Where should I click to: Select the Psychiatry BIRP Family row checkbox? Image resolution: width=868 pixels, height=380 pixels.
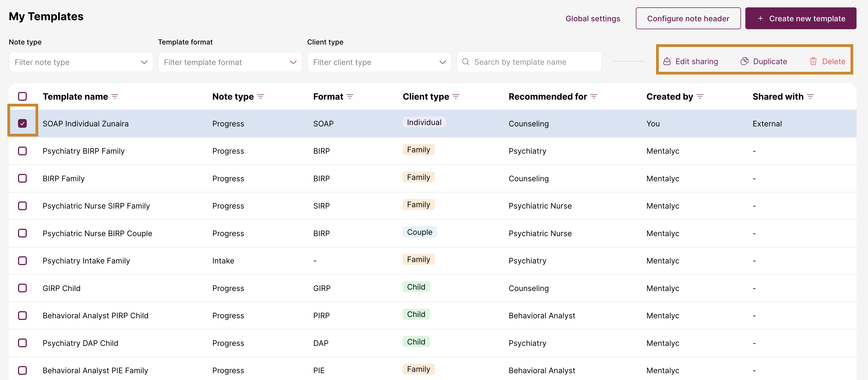(x=23, y=151)
